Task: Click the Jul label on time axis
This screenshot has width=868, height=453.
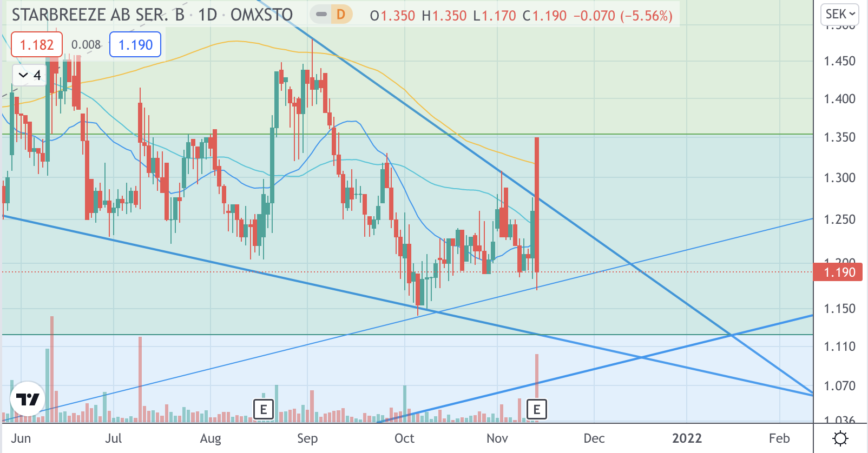Action: (x=114, y=438)
